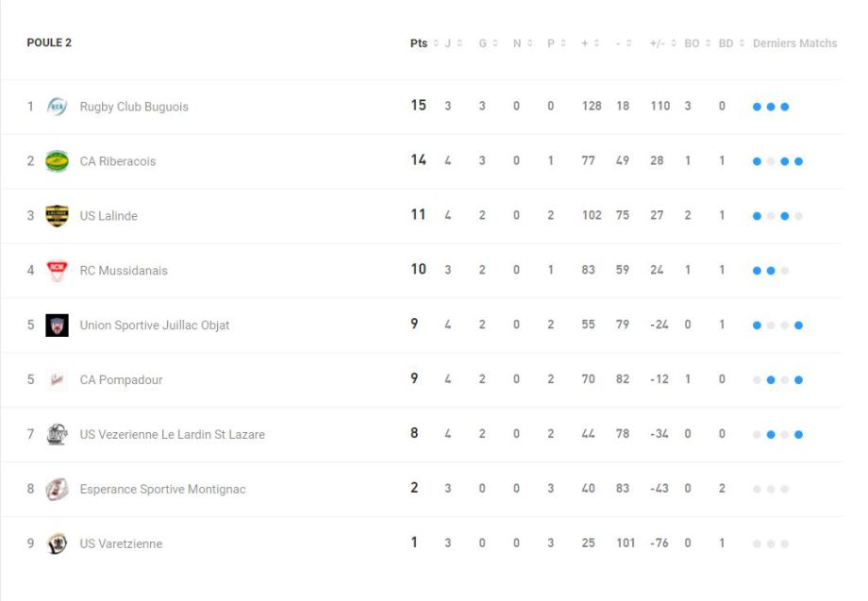Open the Esperance Sportive Montignac team link
The width and height of the screenshot is (868, 601).
click(162, 490)
